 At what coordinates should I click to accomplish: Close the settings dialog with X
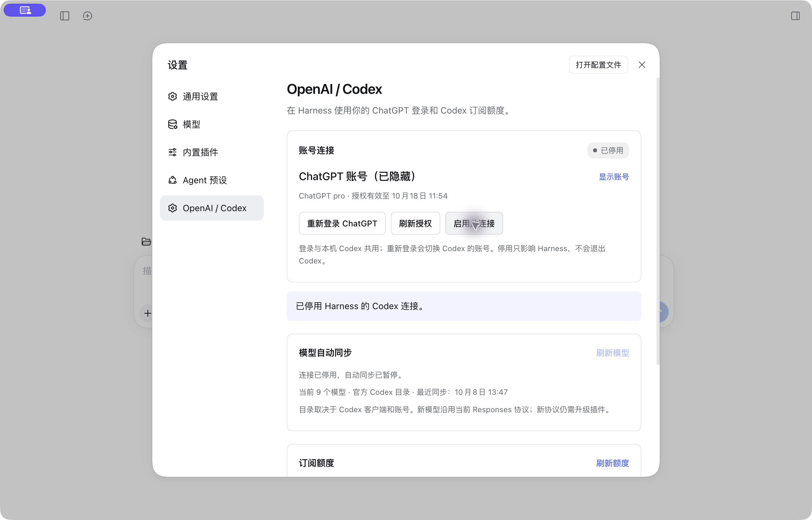tap(642, 64)
